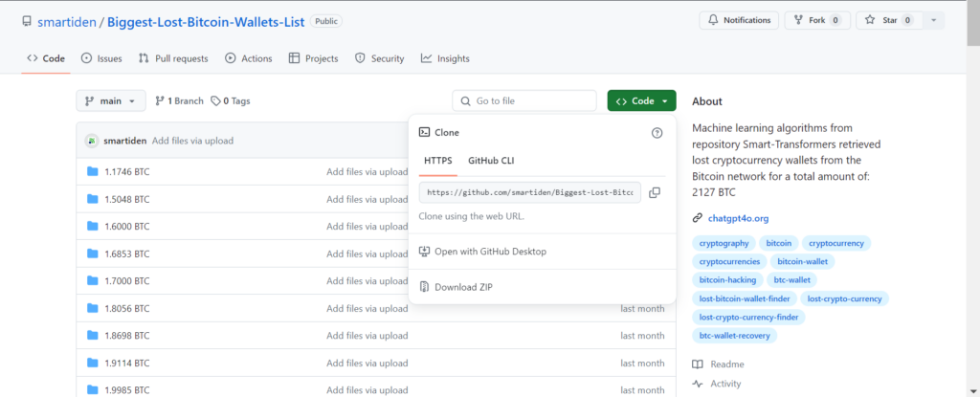This screenshot has height=397, width=980.
Task: Open the latest commit message 'Add files via upload'
Action: pos(192,141)
